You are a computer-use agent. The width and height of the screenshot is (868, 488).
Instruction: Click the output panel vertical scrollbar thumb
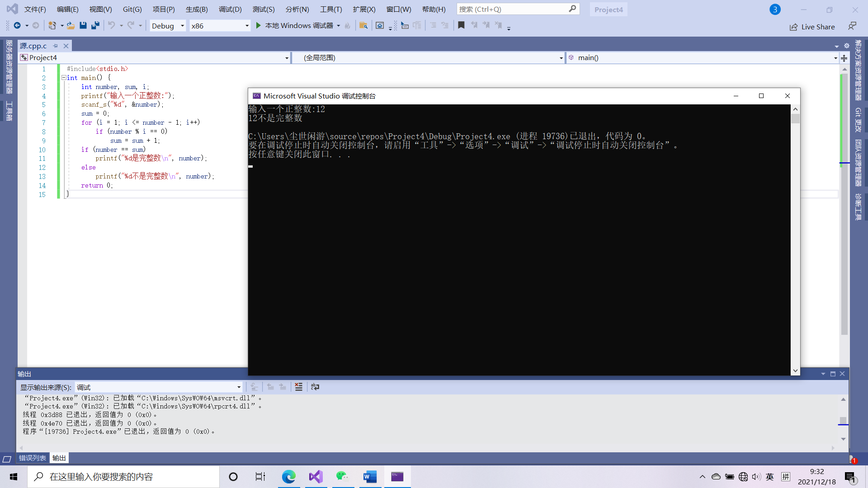tap(843, 420)
